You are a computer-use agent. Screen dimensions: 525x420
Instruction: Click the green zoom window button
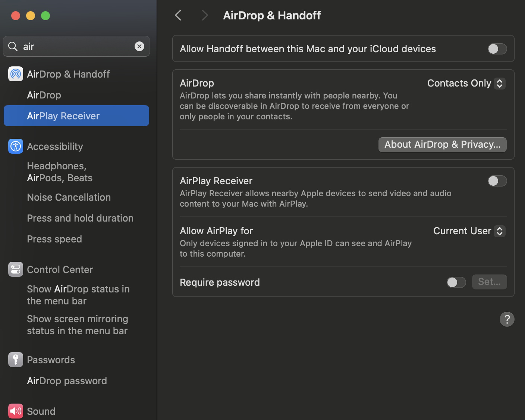45,16
